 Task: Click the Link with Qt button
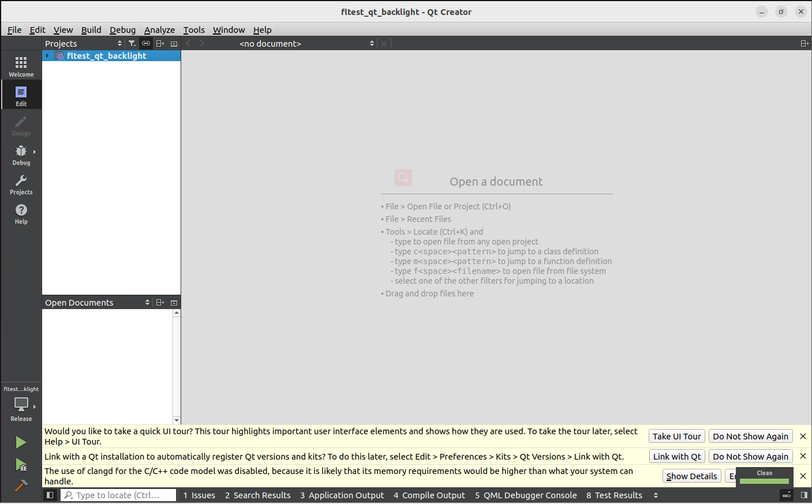(x=676, y=457)
